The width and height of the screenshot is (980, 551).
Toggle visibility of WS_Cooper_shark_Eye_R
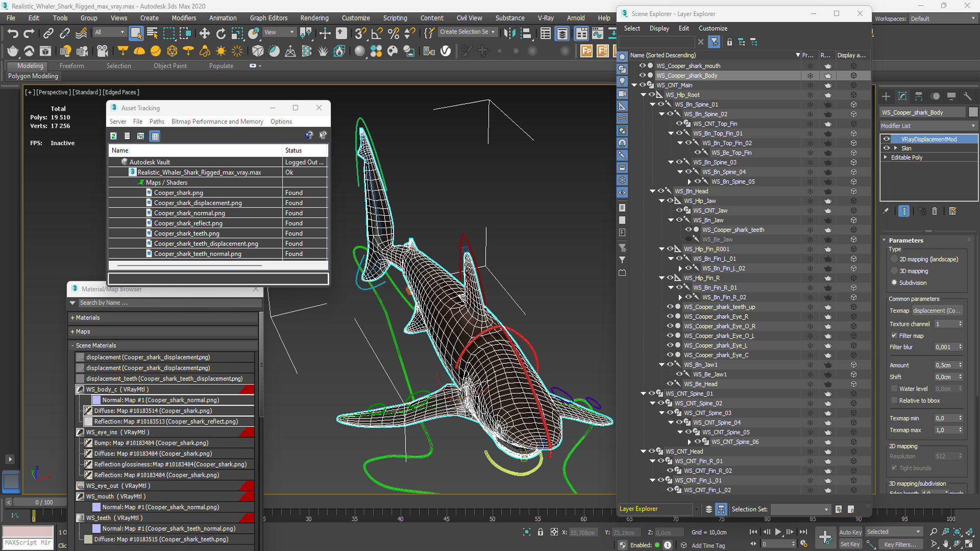[x=670, y=317]
